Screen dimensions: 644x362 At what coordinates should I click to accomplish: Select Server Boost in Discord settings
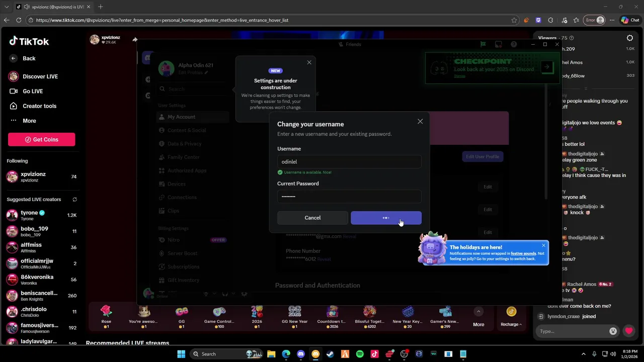click(x=192, y=253)
